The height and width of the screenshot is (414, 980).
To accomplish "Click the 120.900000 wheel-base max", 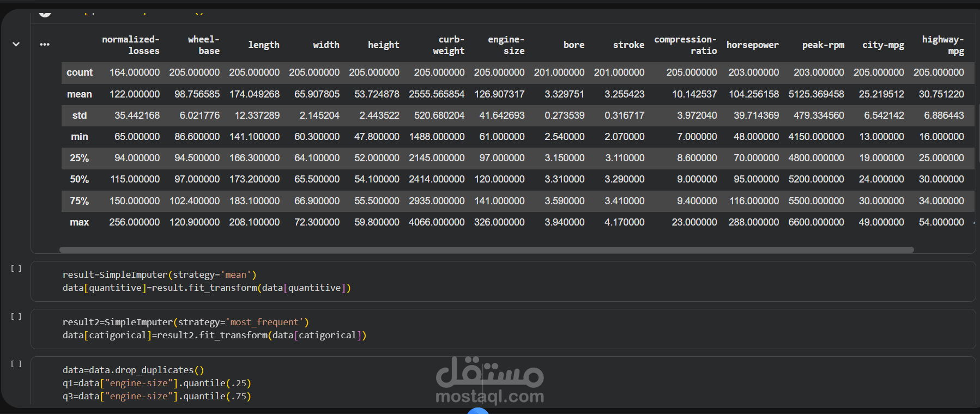I will (x=195, y=222).
